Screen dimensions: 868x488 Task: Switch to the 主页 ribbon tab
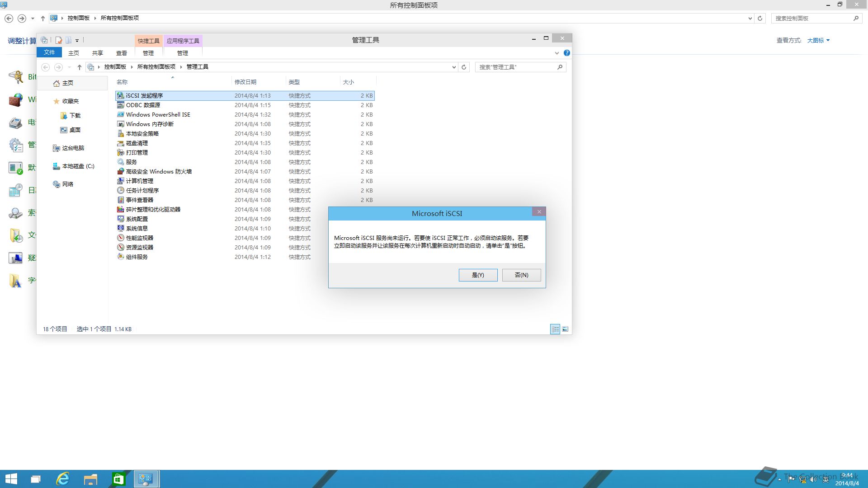(x=74, y=53)
